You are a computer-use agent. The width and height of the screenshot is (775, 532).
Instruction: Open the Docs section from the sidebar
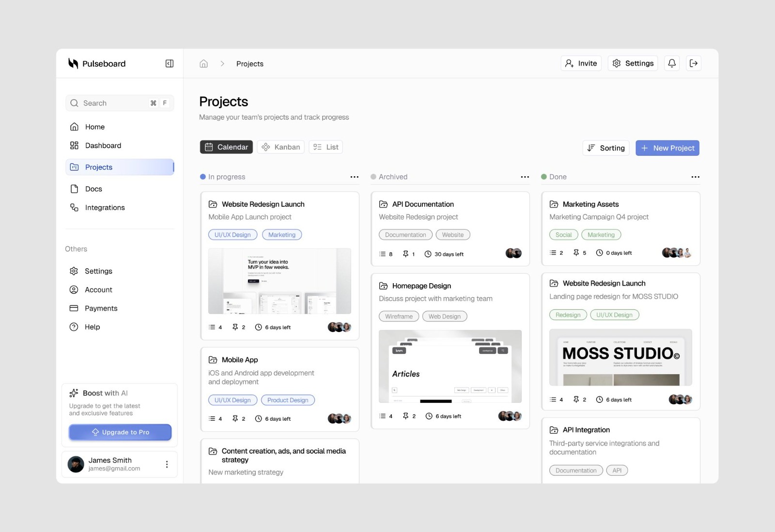pos(94,189)
